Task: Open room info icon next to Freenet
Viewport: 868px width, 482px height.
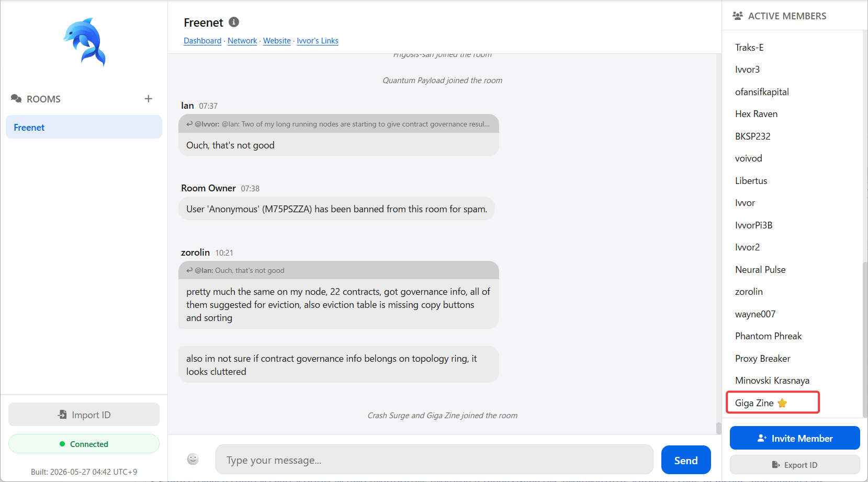Action: point(234,22)
